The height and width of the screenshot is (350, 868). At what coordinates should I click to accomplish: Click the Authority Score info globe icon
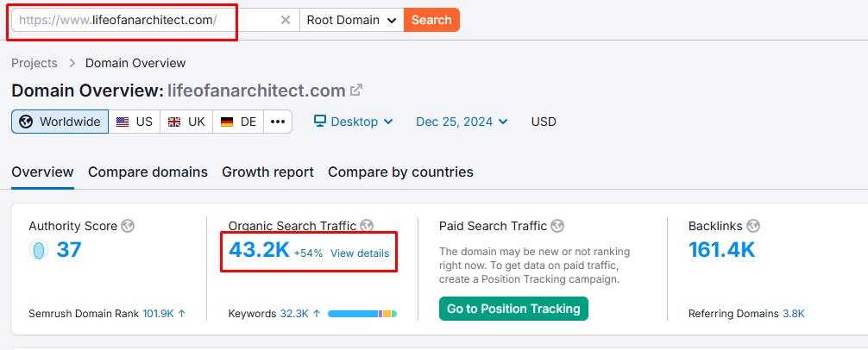129,226
